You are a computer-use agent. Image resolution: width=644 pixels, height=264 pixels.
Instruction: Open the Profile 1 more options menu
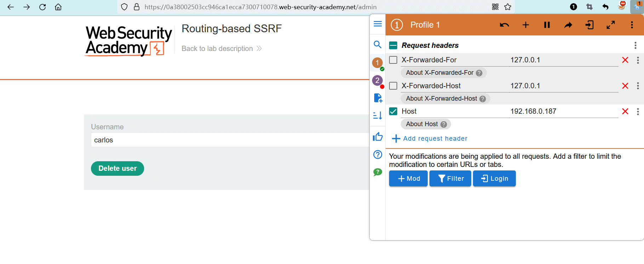tap(632, 25)
